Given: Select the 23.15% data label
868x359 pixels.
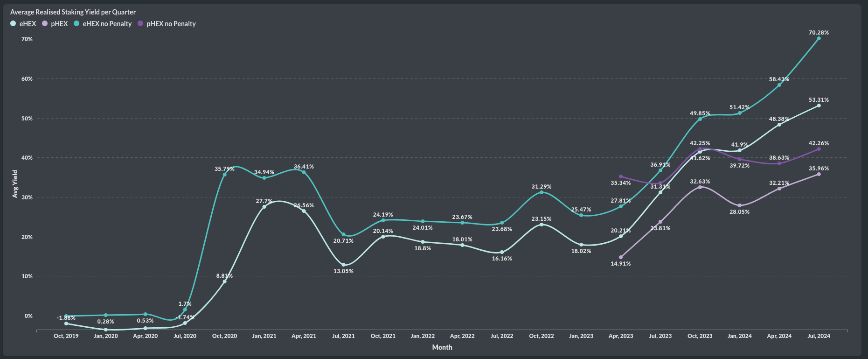Looking at the screenshot, I should tap(542, 219).
